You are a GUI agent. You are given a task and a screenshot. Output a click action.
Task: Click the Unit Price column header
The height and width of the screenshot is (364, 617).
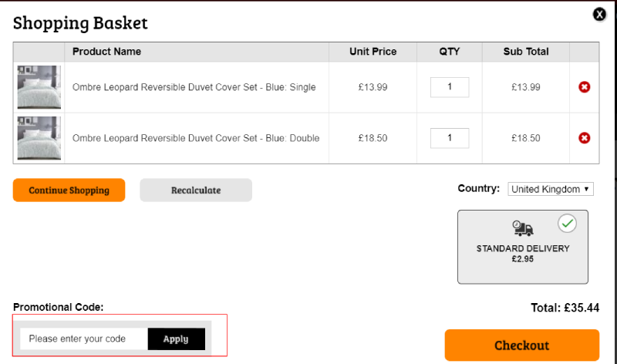pyautogui.click(x=373, y=52)
